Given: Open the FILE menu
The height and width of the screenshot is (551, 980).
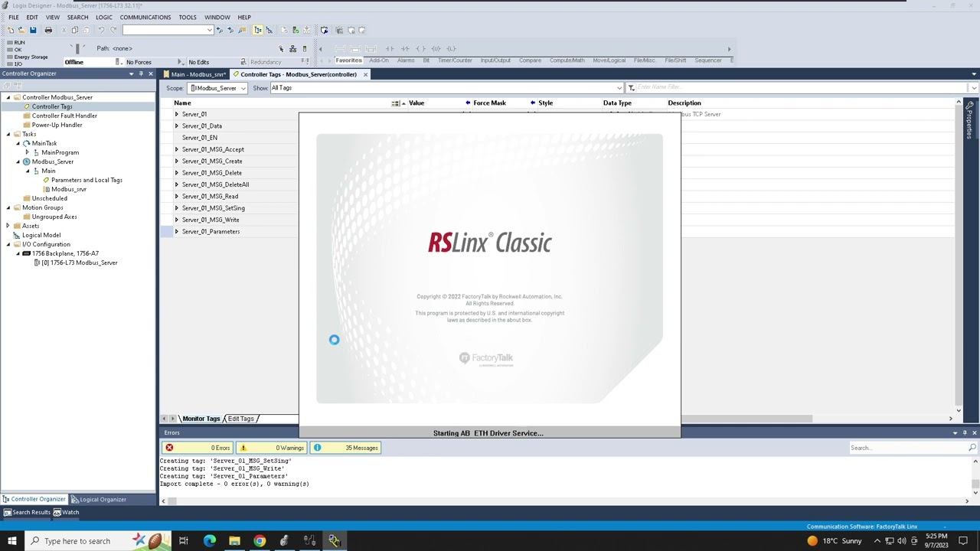Looking at the screenshot, I should (x=14, y=17).
